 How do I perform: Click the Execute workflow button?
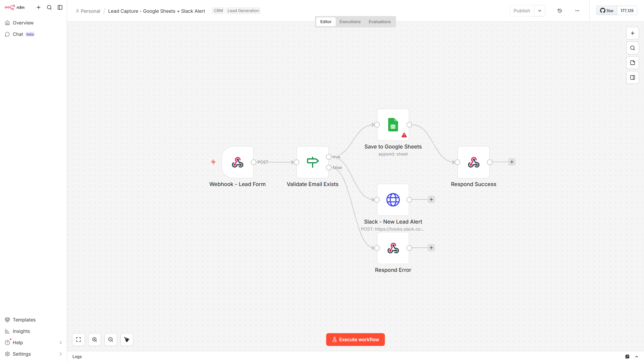[x=355, y=339]
